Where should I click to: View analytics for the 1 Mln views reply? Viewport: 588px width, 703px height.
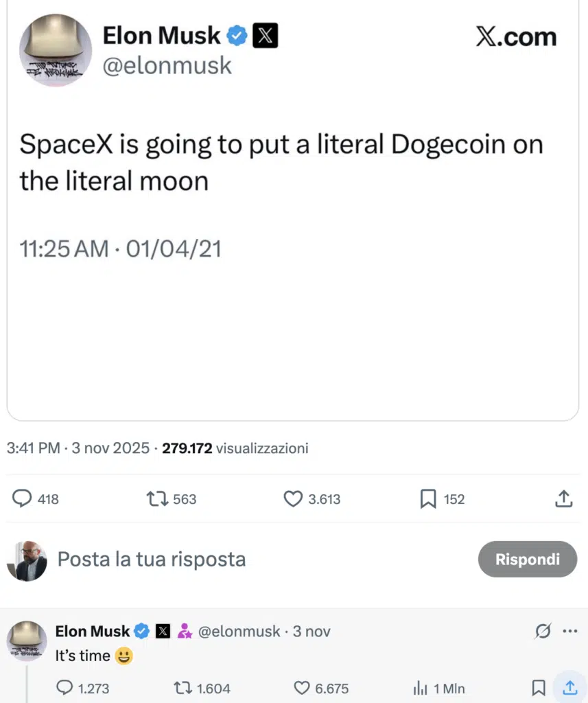(420, 687)
